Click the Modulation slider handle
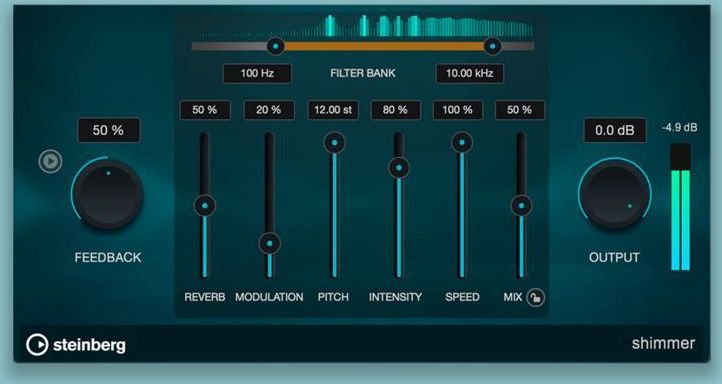The image size is (722, 384). coord(270,244)
